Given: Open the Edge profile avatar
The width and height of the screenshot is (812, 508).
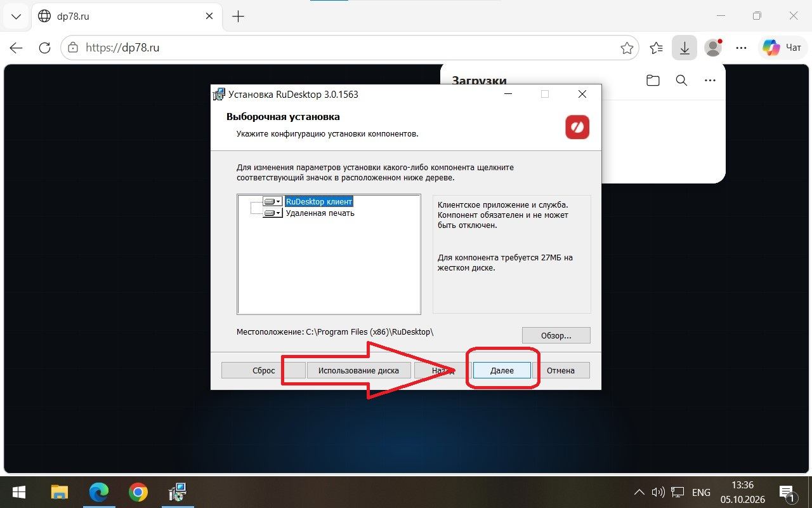Looking at the screenshot, I should (714, 48).
